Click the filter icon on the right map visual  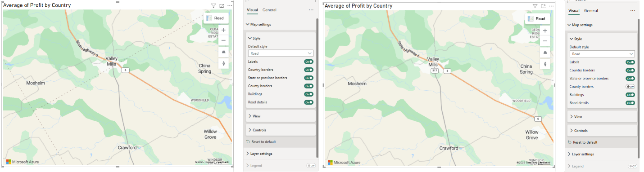[x=535, y=6]
